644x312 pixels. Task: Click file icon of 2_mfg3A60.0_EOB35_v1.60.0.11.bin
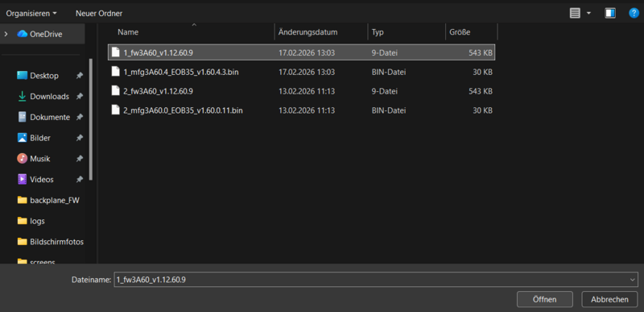click(x=116, y=110)
